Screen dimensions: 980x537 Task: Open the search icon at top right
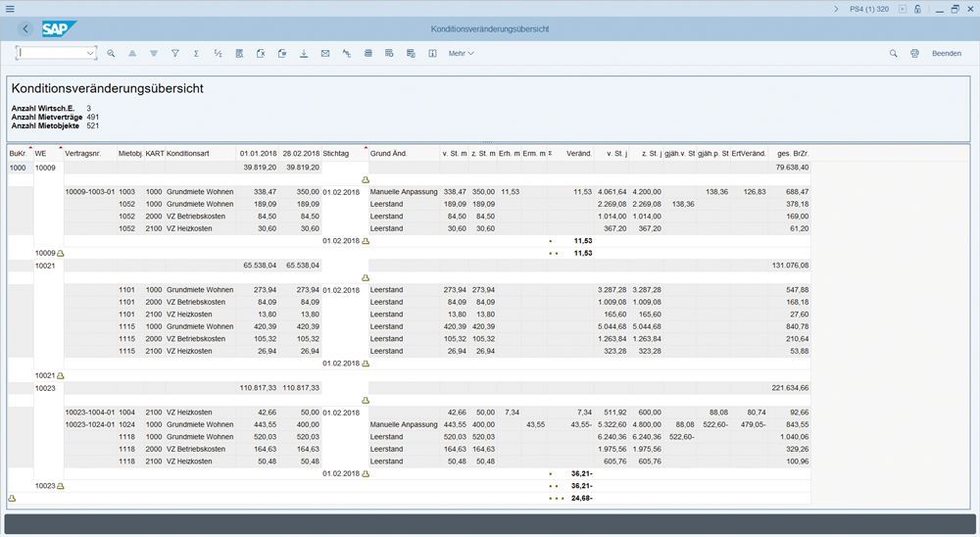tap(893, 53)
